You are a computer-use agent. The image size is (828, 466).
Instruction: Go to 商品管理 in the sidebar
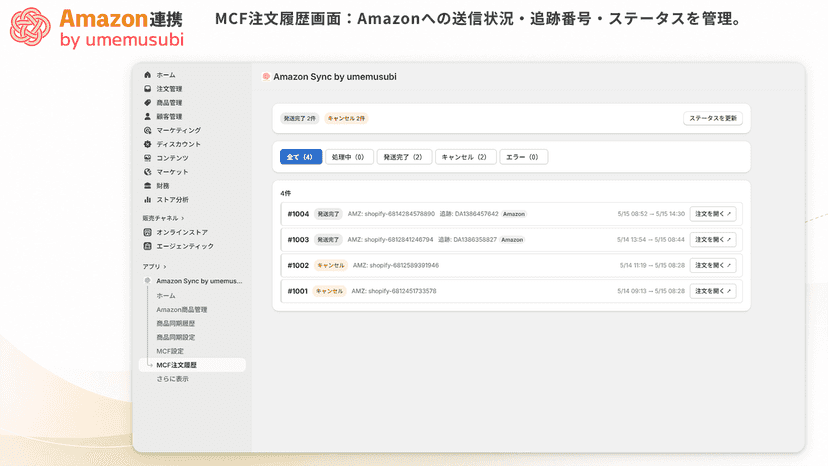coord(169,102)
